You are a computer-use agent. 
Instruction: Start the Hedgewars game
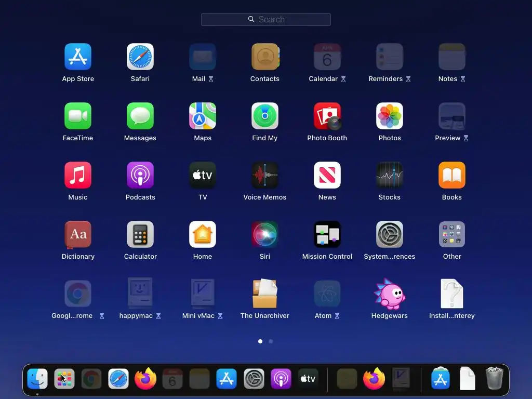pyautogui.click(x=390, y=294)
